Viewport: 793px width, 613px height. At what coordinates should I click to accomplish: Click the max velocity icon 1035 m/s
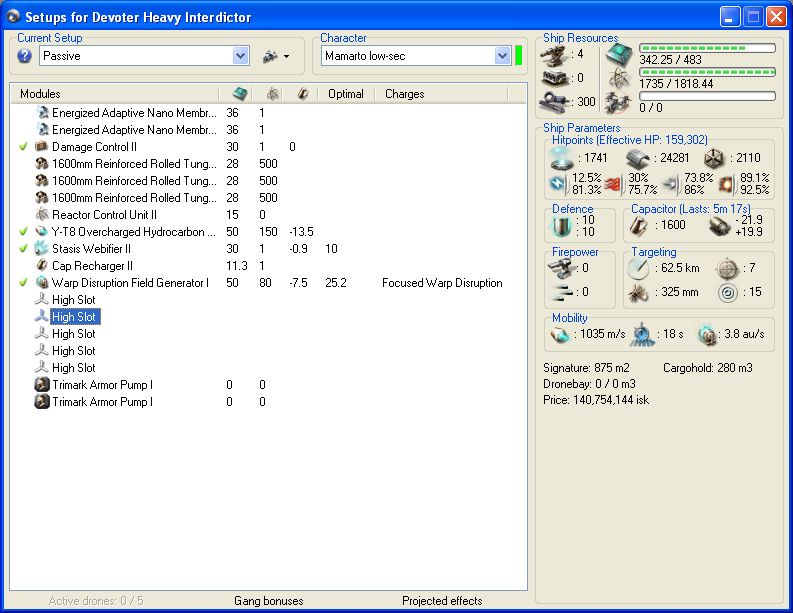[560, 334]
